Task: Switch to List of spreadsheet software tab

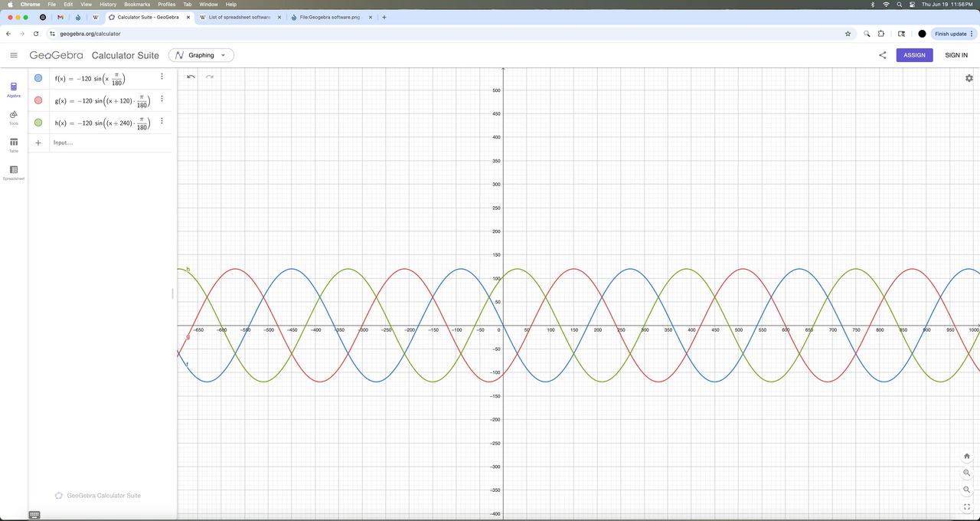Action: [239, 17]
